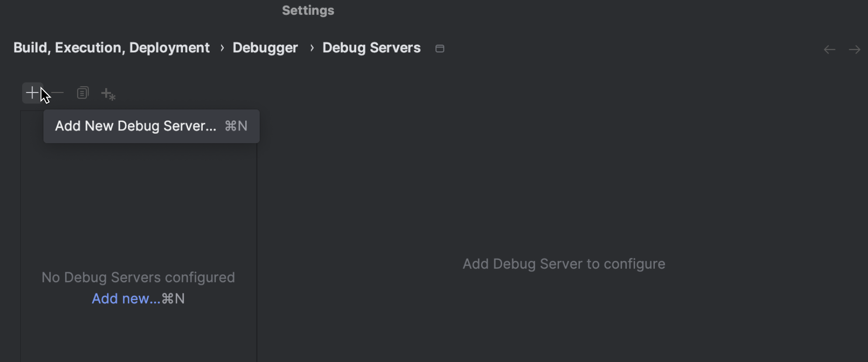The image size is (868, 362).
Task: Select the Debug Servers breadcrumb
Action: coord(371,47)
